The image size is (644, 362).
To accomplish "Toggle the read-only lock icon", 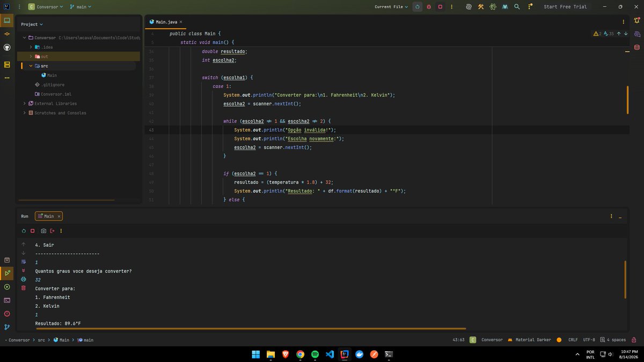I will coord(634,340).
